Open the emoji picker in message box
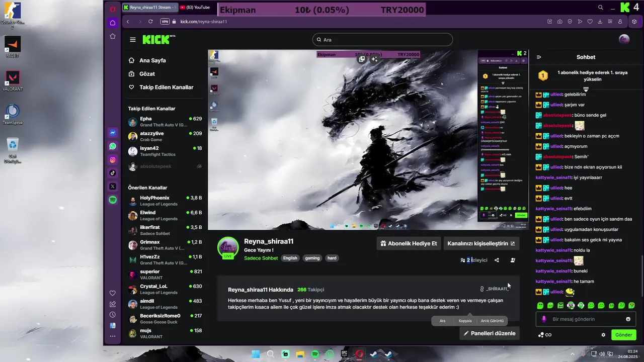Screen dimensions: 644x362 pyautogui.click(x=628, y=319)
